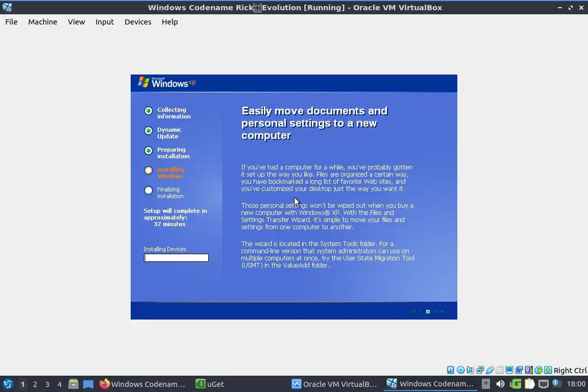Click the uGet tray icon

coord(515,384)
